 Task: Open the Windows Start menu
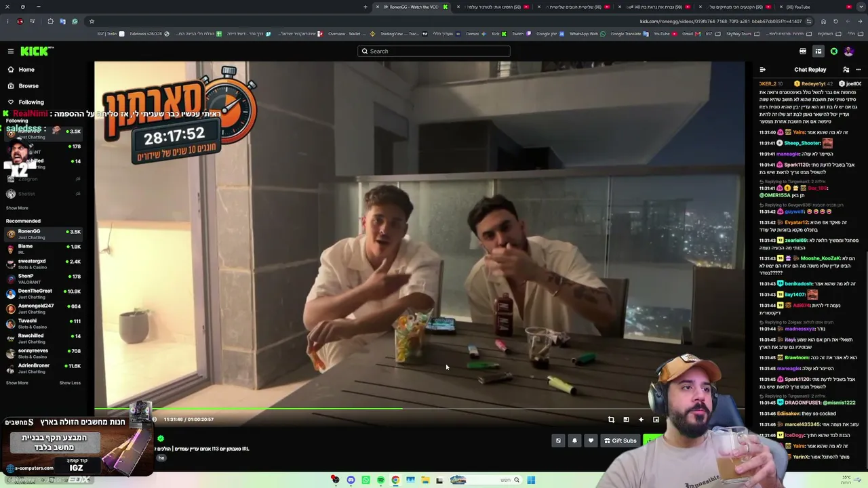click(x=531, y=480)
